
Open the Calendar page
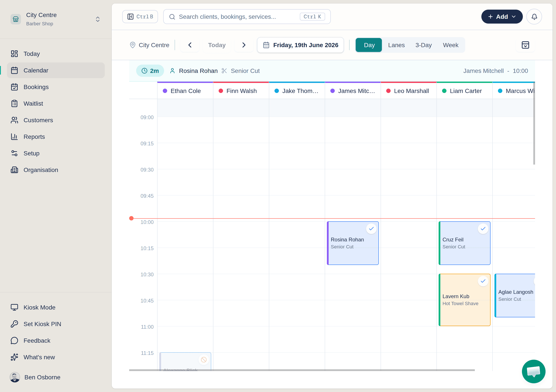point(56,70)
